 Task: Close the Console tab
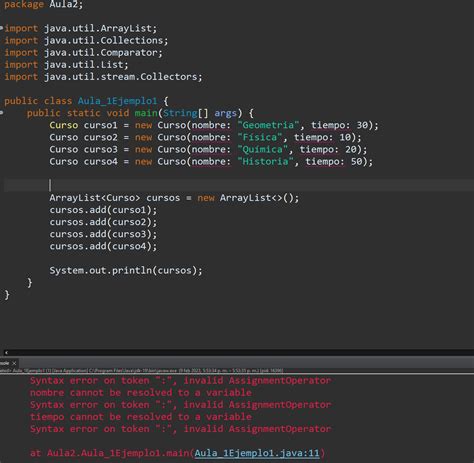tap(14, 363)
